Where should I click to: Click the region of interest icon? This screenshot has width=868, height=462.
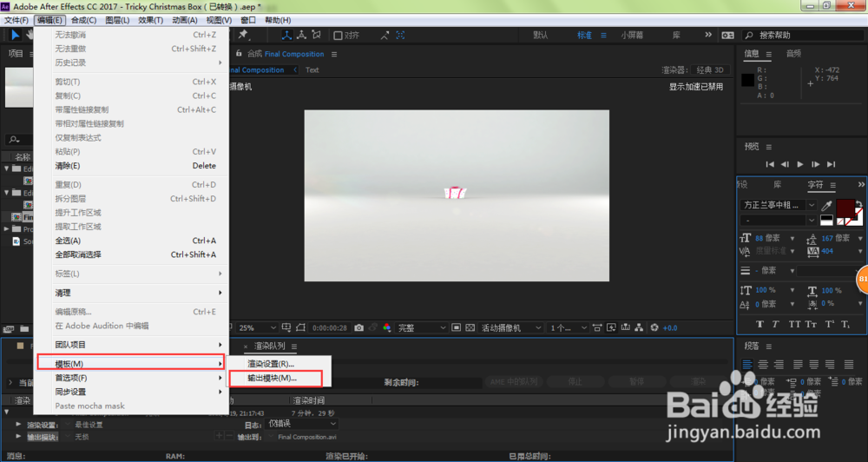456,328
